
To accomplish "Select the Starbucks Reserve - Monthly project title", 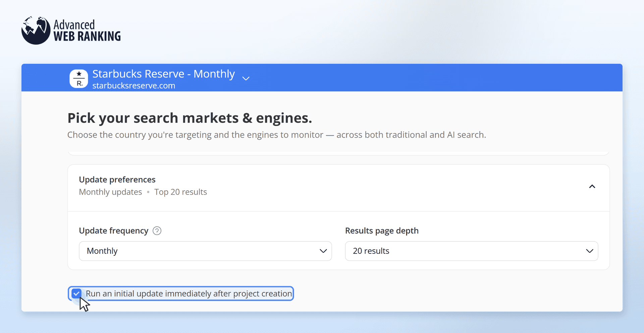I will coord(164,74).
